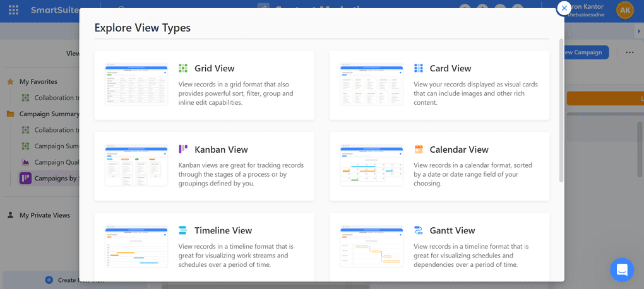Click the AK user avatar
This screenshot has width=644, height=289.
624,10
